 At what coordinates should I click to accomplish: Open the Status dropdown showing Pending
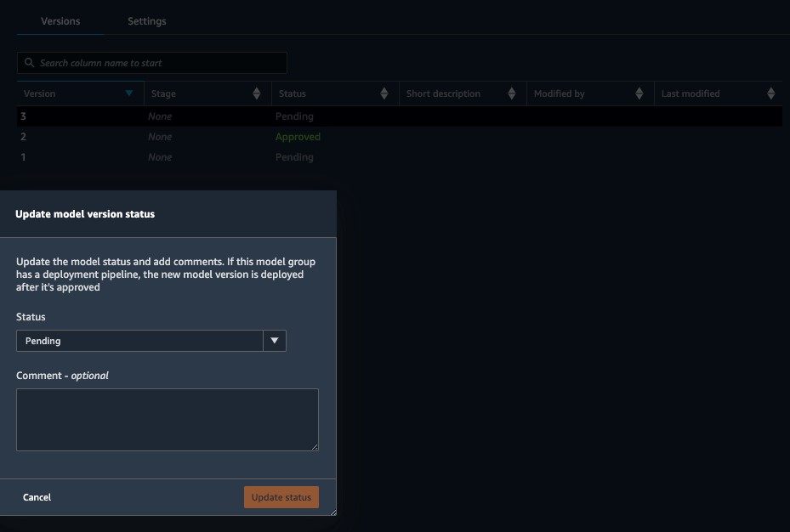pyautogui.click(x=151, y=341)
